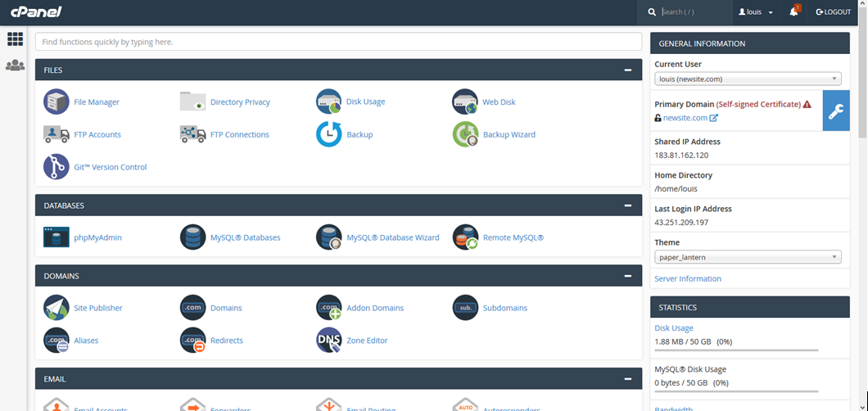The image size is (868, 411).
Task: Click the Find functions quickly field
Action: (338, 42)
